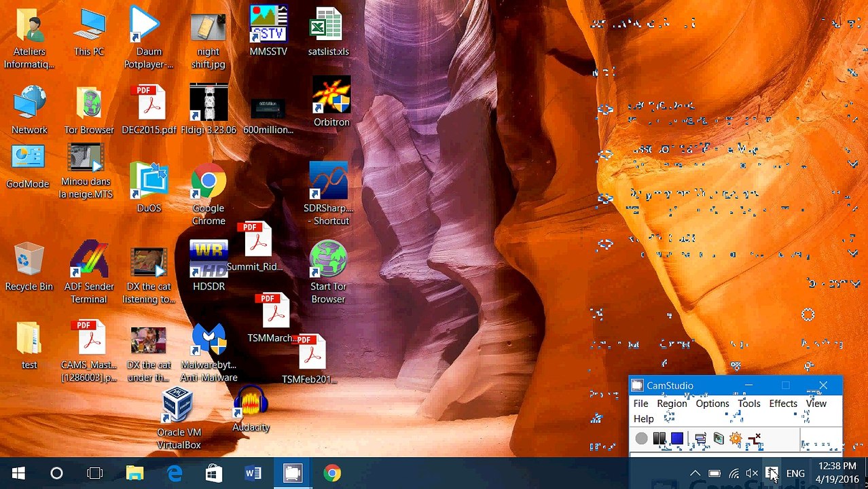Viewport: 868px width, 489px height.
Task: Click CamStudio's green screen annotations icon
Action: pos(718,439)
